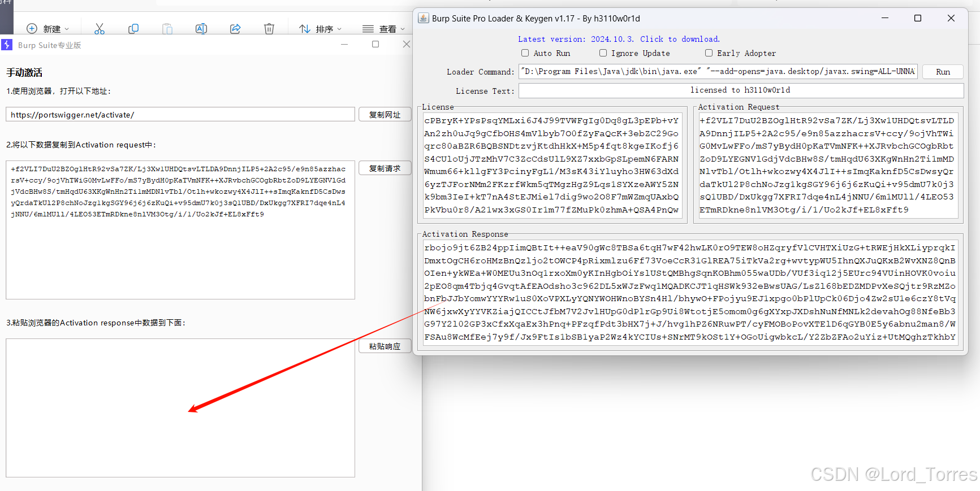
Task: Click the Cut scissors icon in Explorer toolbar
Action: coord(100,29)
